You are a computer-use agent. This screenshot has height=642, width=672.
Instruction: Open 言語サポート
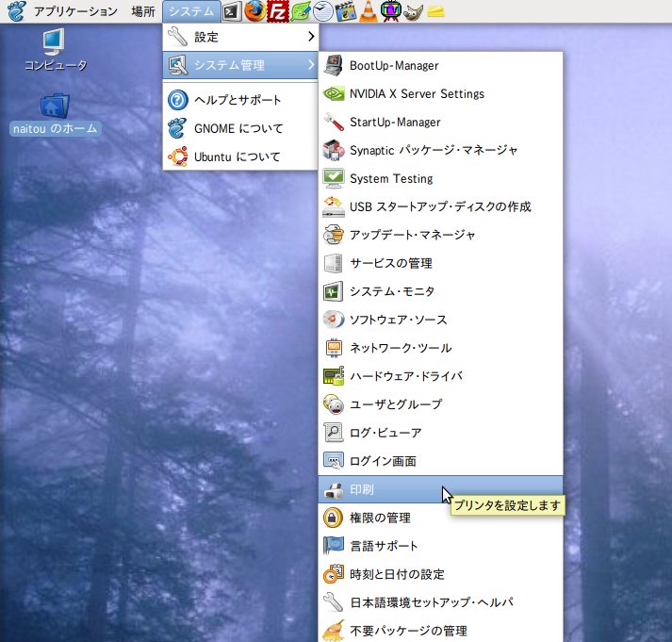point(440,546)
